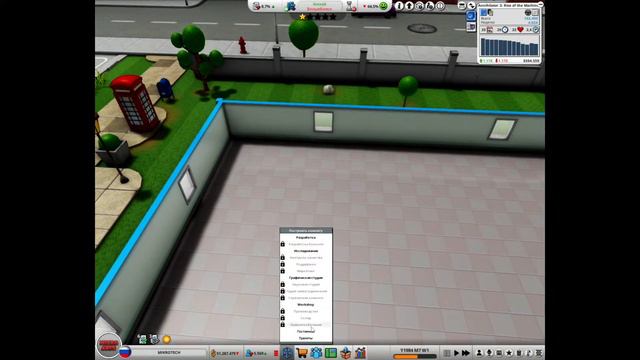Pause the game with the pause button
The height and width of the screenshot is (360, 640).
447,353
